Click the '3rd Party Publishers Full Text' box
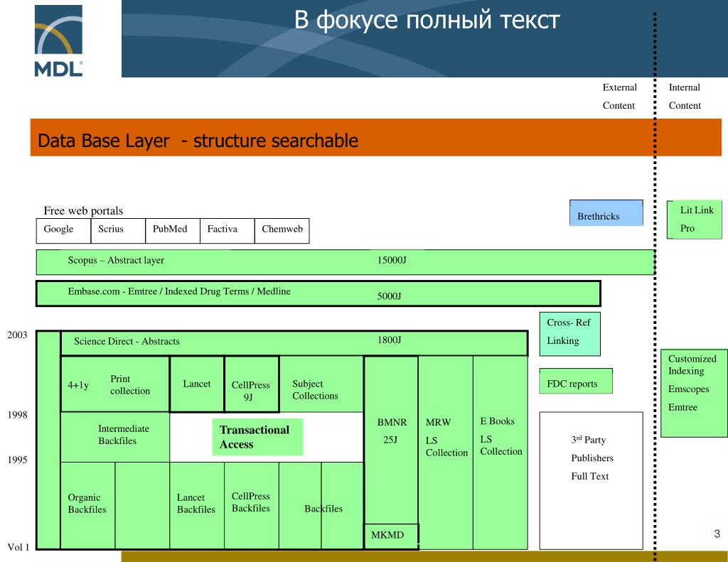 coord(591,481)
